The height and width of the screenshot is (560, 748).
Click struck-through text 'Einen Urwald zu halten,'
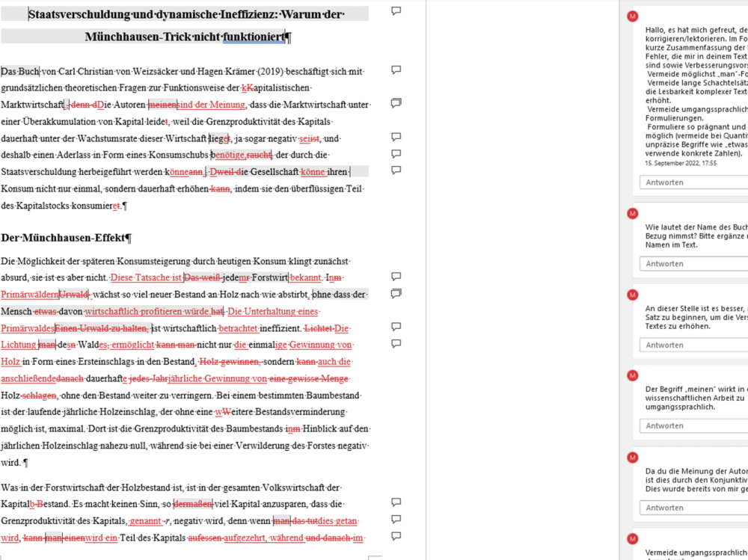(102, 328)
